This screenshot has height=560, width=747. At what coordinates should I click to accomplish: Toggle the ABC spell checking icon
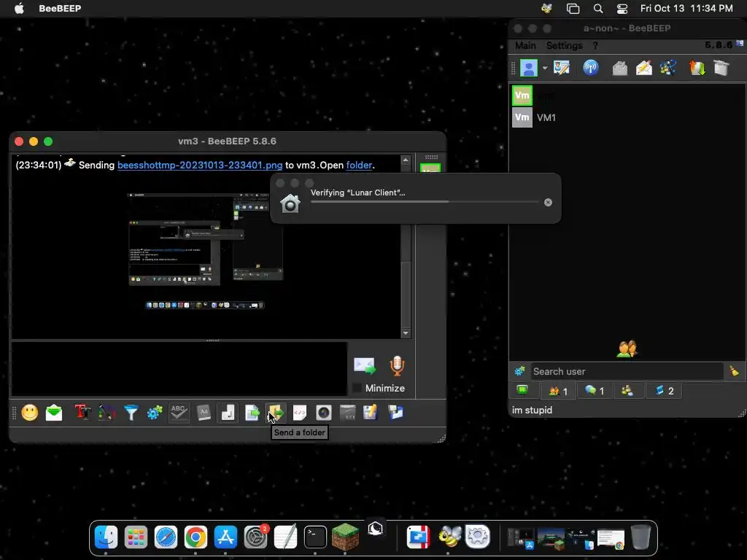(179, 413)
